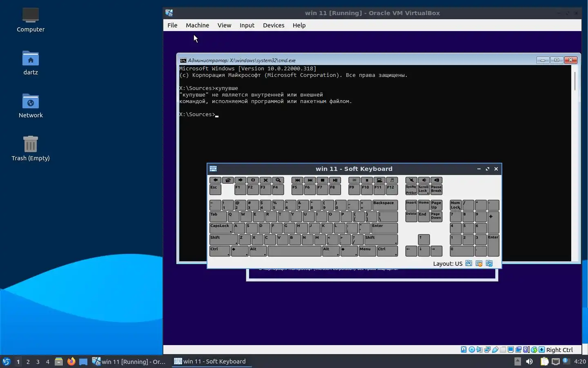Click the cmd.exe window title bar icon
Screen dimensions: 588x368
coord(183,60)
